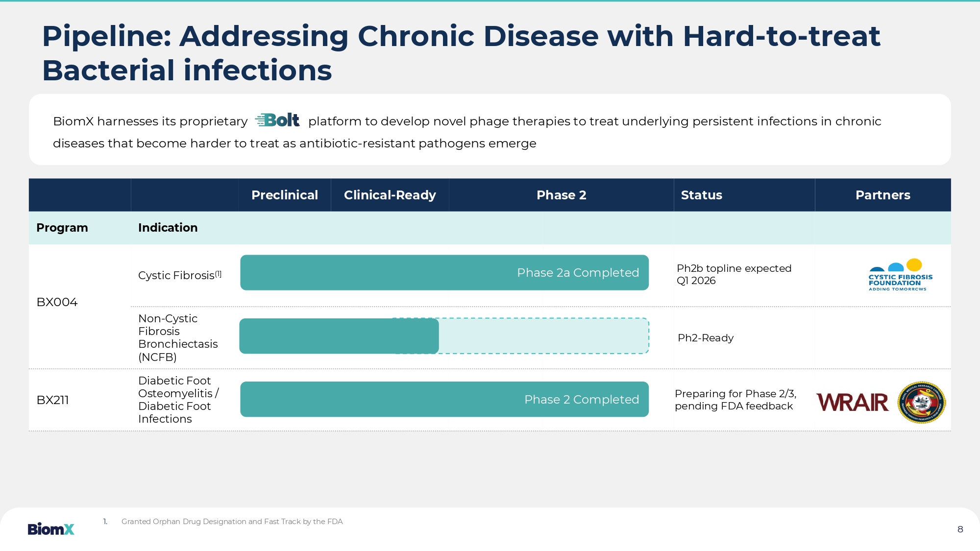Click the Cystic Fibrosis Foundation logo
Image resolution: width=980 pixels, height=551 pixels.
click(900, 275)
